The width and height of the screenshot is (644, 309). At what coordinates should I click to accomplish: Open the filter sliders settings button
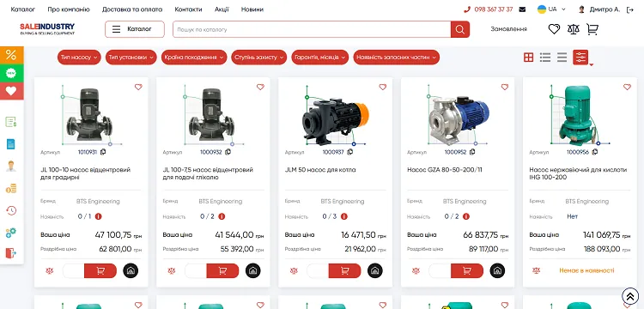click(580, 58)
